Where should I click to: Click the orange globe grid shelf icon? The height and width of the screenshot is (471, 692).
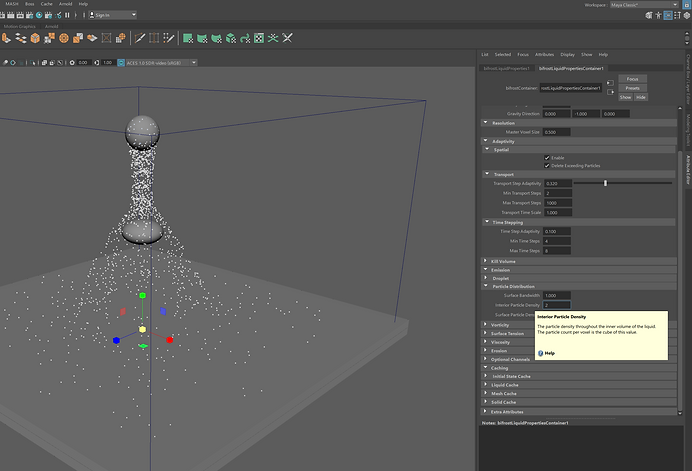(x=121, y=38)
